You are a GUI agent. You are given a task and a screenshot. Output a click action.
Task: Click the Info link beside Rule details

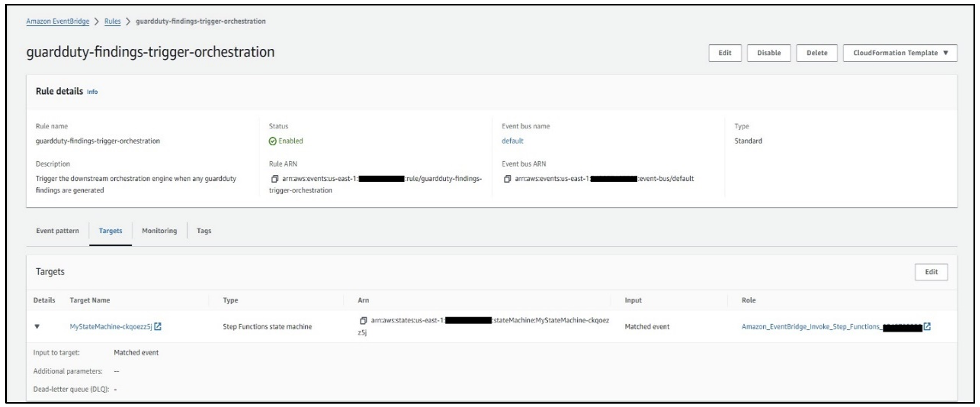(x=92, y=92)
